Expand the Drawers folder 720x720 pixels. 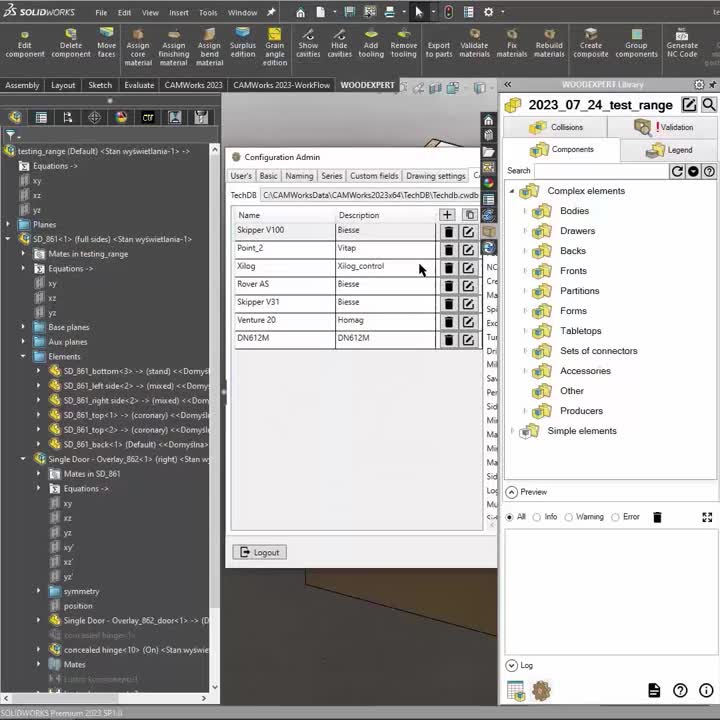pos(524,231)
